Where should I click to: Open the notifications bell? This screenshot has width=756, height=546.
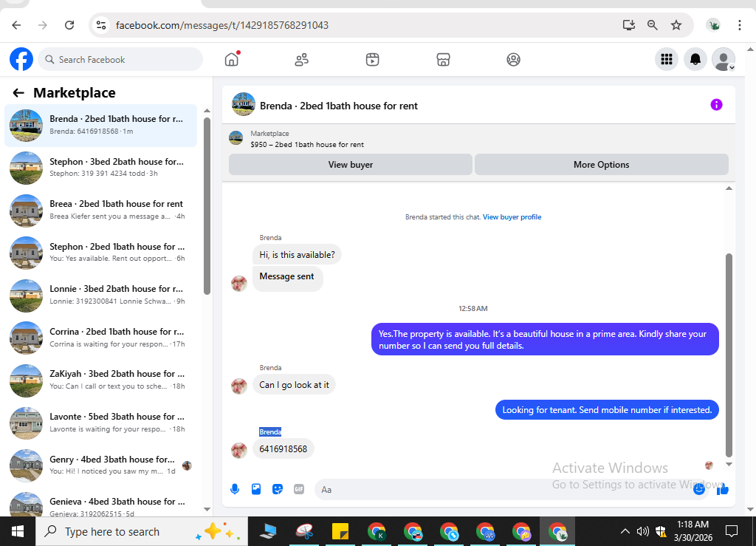click(695, 59)
